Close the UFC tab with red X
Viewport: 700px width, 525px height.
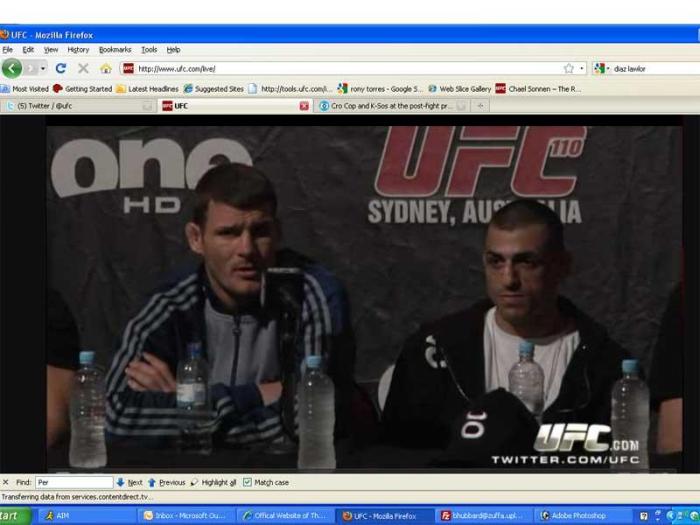pos(304,106)
